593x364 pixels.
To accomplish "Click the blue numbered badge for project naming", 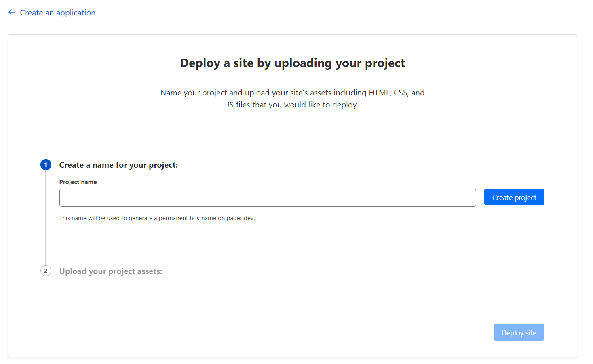I will click(46, 164).
